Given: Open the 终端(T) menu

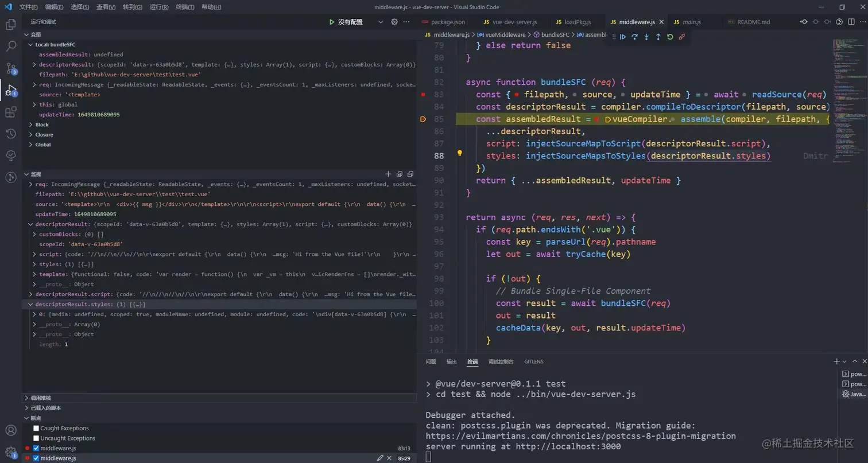Looking at the screenshot, I should point(185,7).
